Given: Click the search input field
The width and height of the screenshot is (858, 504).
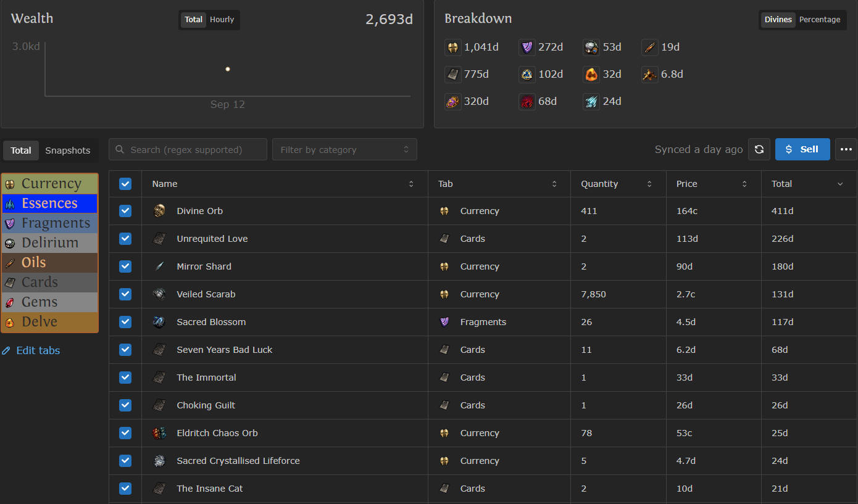Looking at the screenshot, I should coord(188,149).
